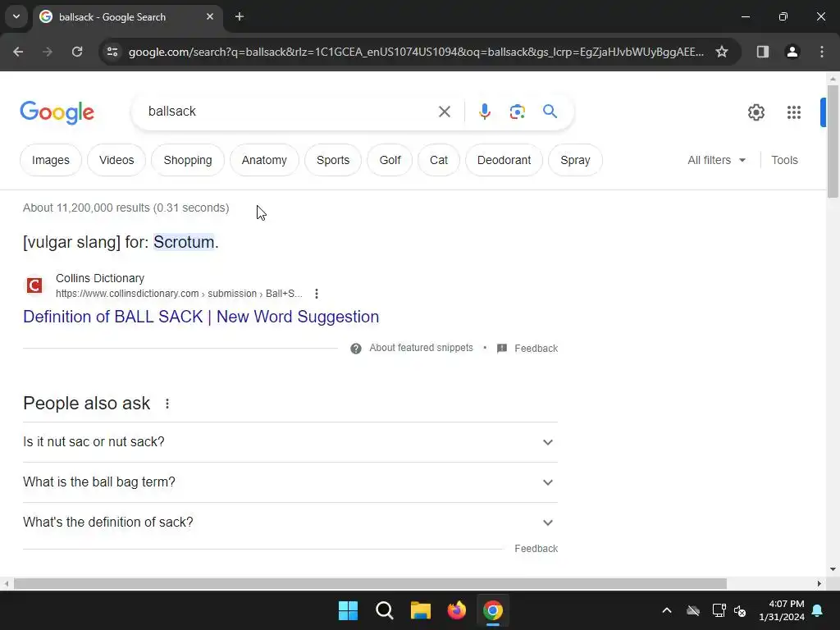
Task: Open Chrome profile icon
Action: click(792, 52)
